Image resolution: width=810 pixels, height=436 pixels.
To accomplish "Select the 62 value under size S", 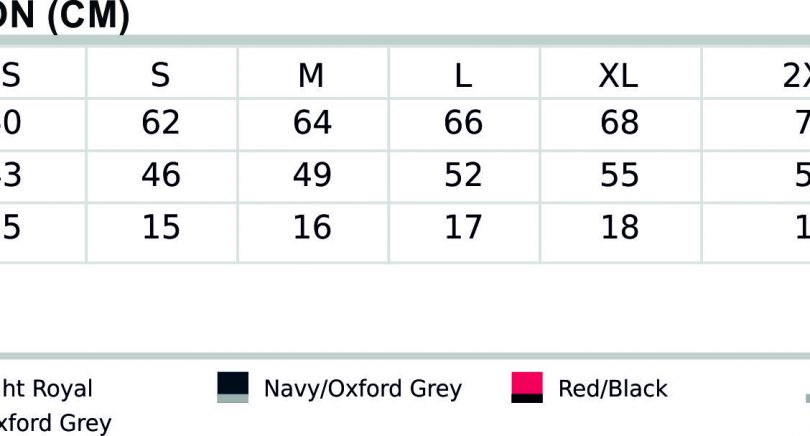I will pos(161,122).
